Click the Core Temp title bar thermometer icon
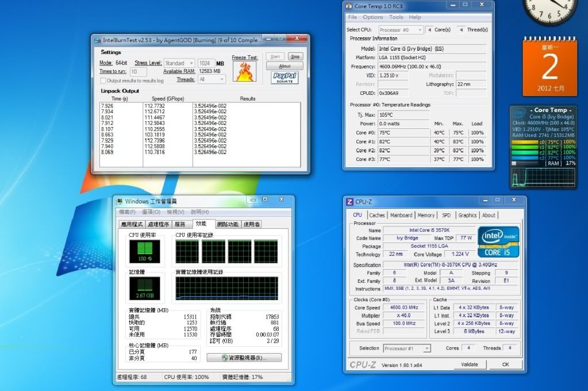 pos(349,6)
